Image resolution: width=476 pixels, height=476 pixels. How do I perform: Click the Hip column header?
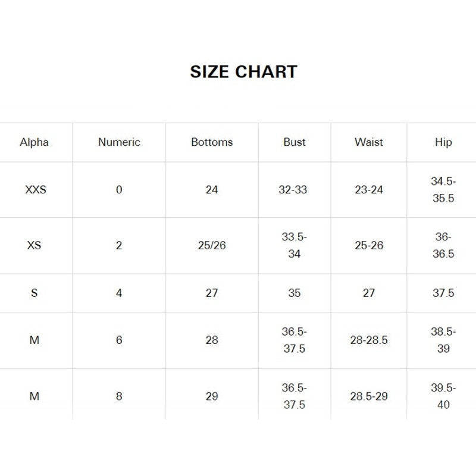click(443, 142)
